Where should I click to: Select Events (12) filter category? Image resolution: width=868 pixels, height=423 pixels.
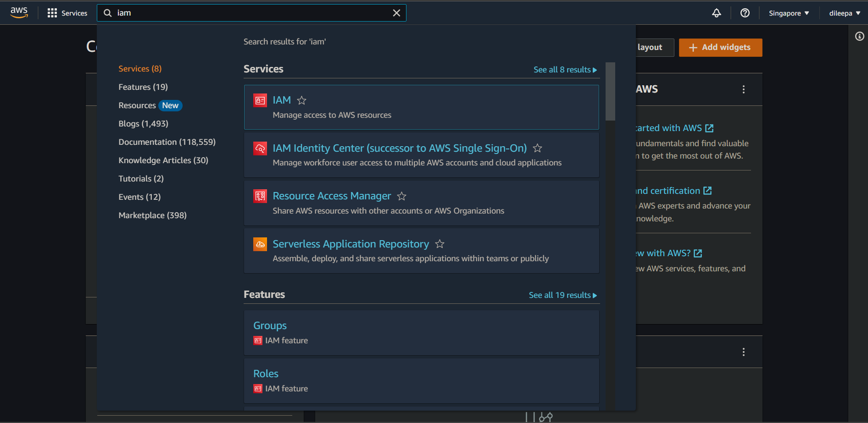click(x=139, y=197)
